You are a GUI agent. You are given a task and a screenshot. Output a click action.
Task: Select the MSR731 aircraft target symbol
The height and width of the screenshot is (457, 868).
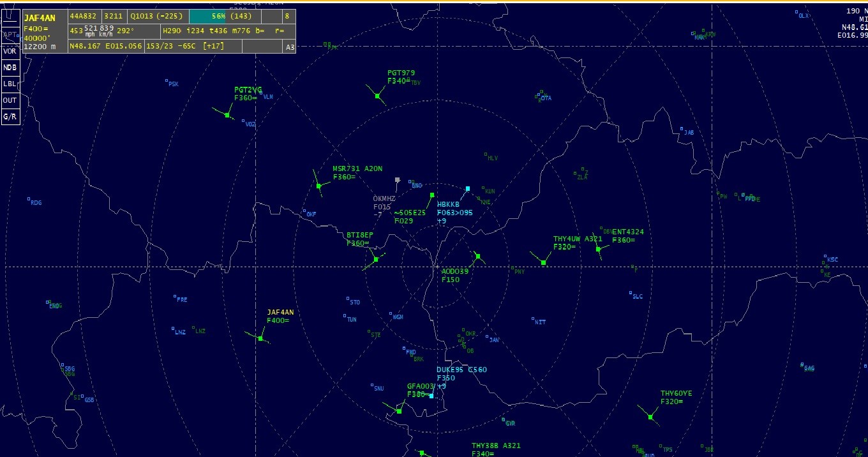point(319,186)
